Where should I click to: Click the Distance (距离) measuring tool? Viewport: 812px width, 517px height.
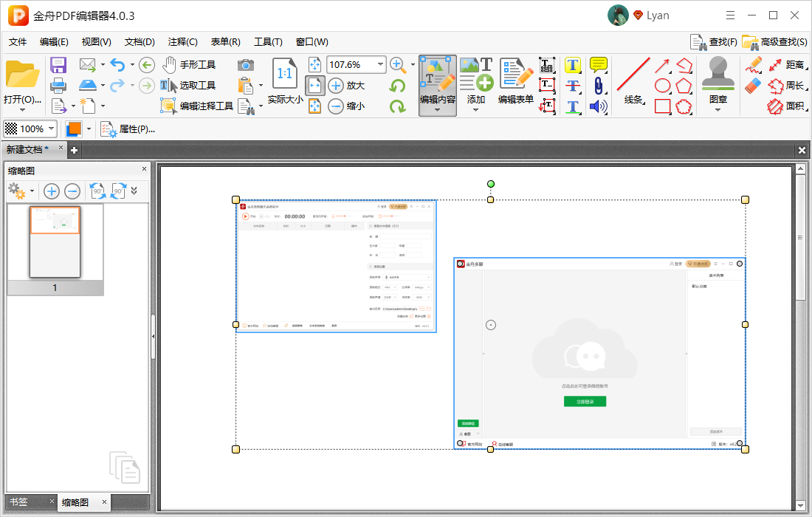click(786, 65)
